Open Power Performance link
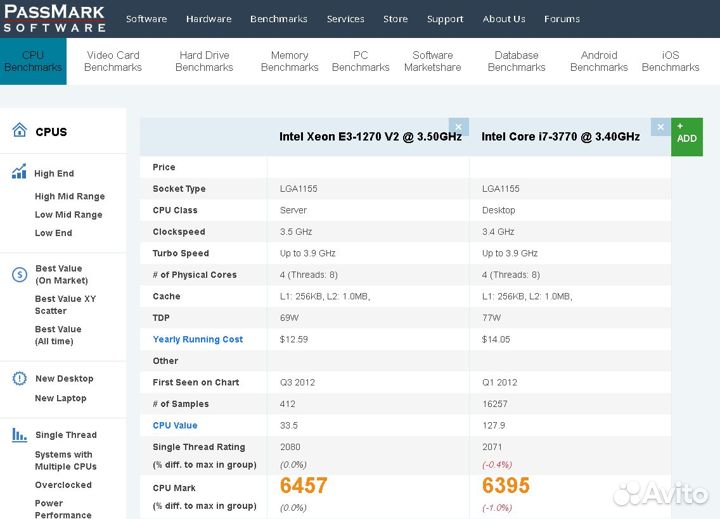This screenshot has width=720, height=519. point(63,509)
